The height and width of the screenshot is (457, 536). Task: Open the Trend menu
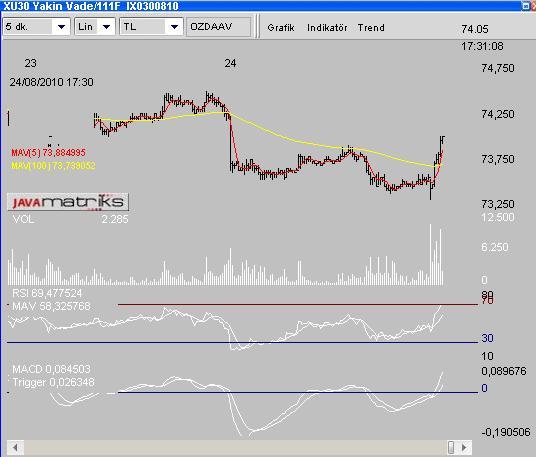coord(371,28)
